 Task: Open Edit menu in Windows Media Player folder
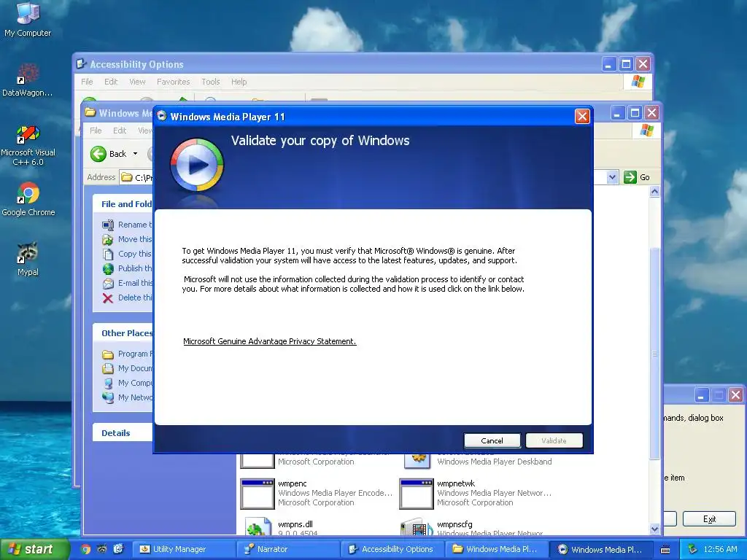119,130
